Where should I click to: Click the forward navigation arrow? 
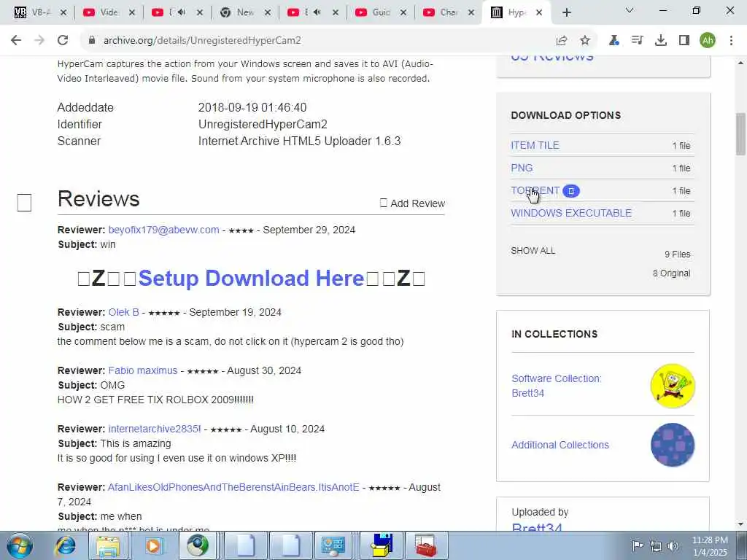click(39, 41)
